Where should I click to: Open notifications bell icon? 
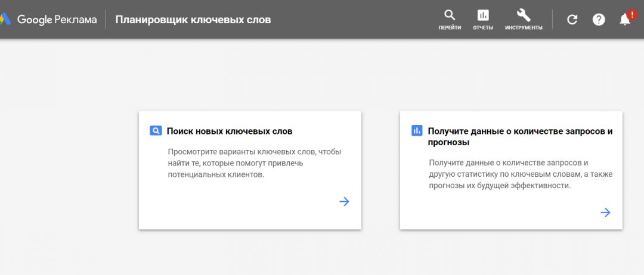click(625, 19)
